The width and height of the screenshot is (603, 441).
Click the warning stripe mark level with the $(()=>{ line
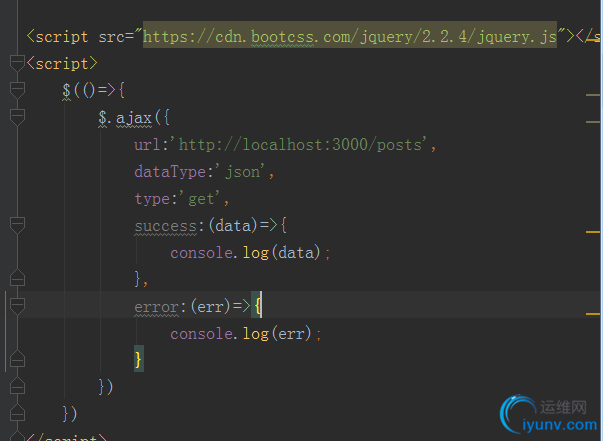coord(593,95)
